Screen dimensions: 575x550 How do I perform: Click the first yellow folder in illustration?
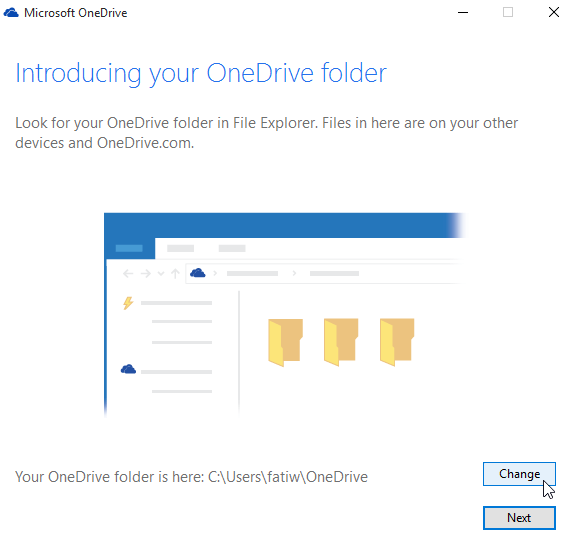(x=285, y=342)
